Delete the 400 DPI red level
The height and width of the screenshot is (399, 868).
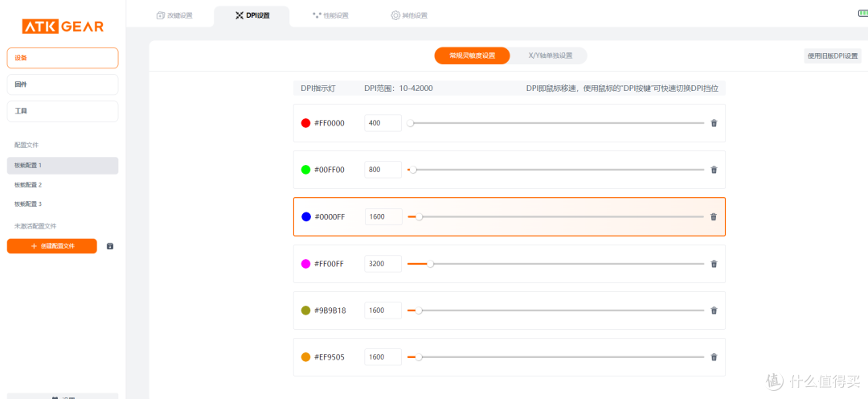(x=714, y=123)
